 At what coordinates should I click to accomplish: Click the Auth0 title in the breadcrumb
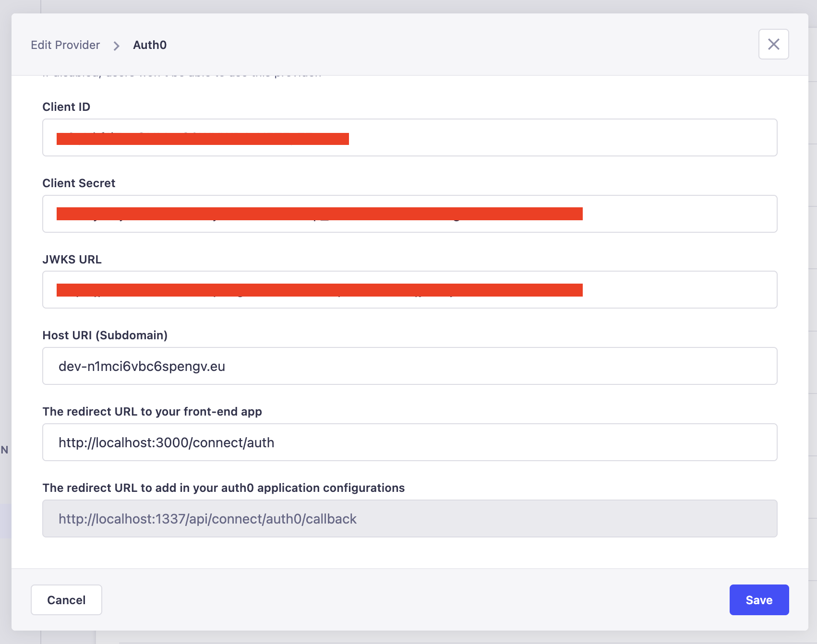(150, 45)
